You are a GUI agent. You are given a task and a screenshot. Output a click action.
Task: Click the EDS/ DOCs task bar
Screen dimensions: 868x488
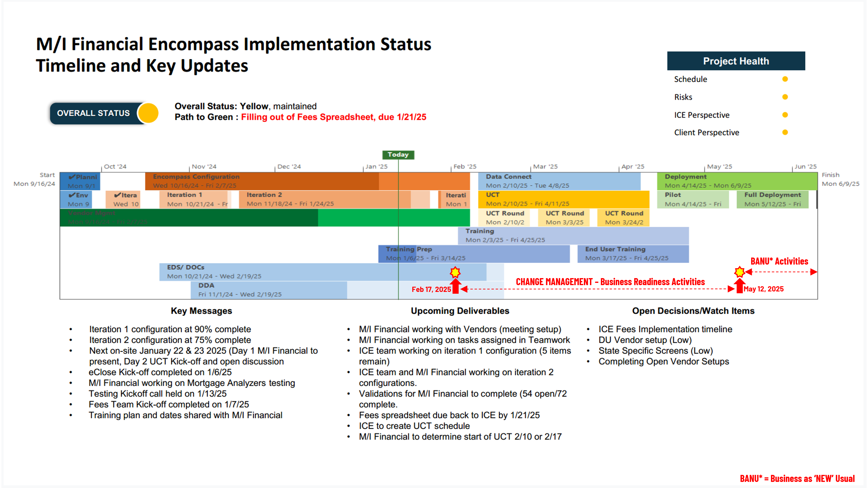332,272
